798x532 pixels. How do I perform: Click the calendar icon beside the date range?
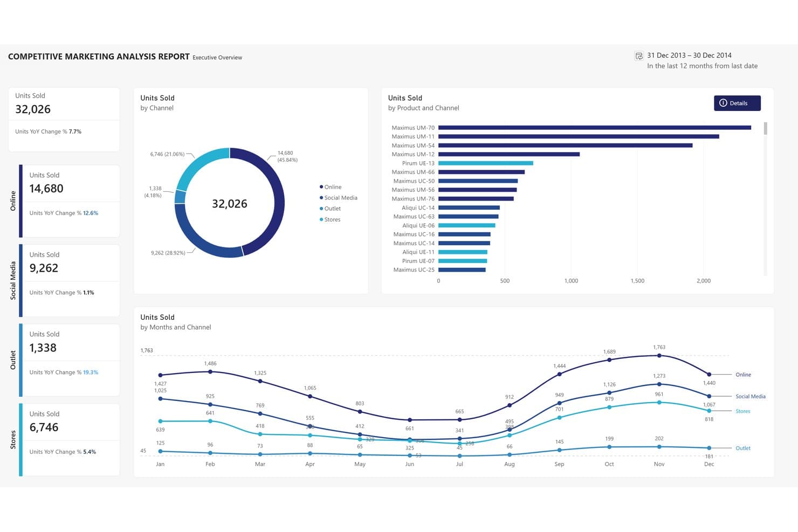639,56
